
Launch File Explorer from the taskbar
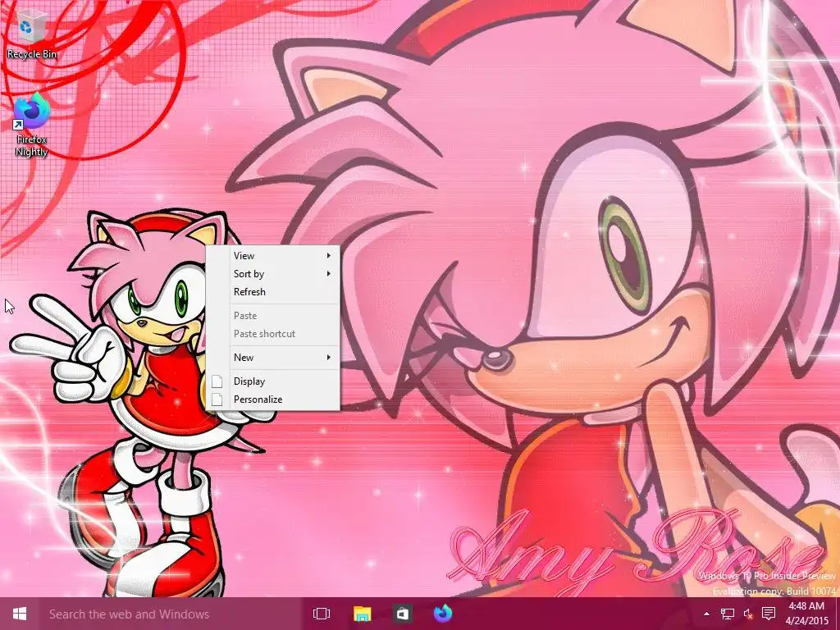click(x=362, y=614)
